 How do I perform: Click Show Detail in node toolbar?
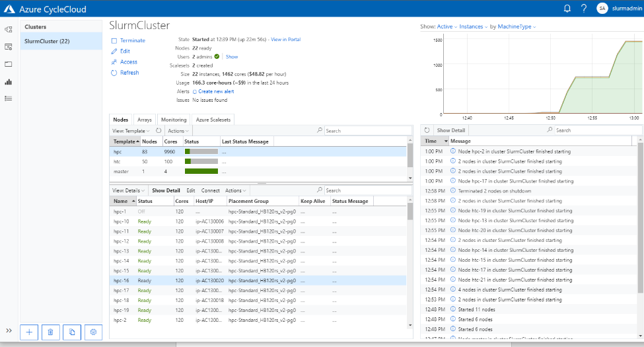click(x=166, y=190)
